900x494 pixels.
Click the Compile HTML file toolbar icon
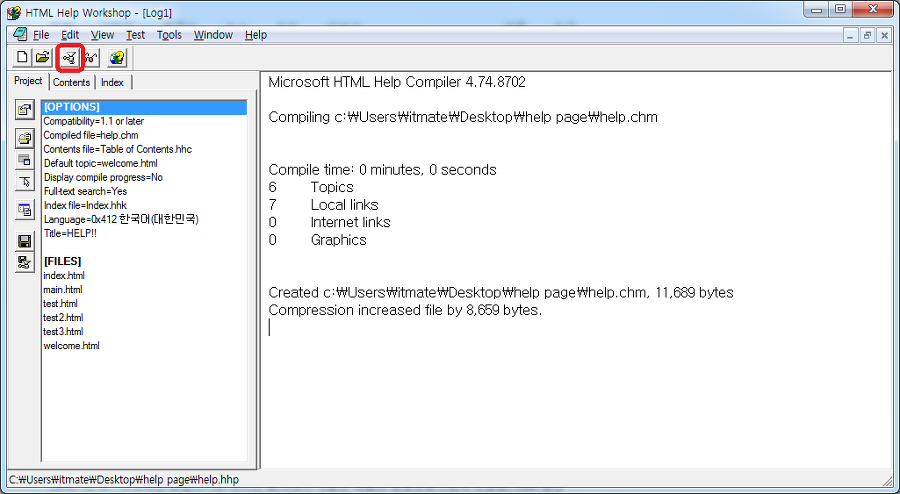click(x=70, y=57)
